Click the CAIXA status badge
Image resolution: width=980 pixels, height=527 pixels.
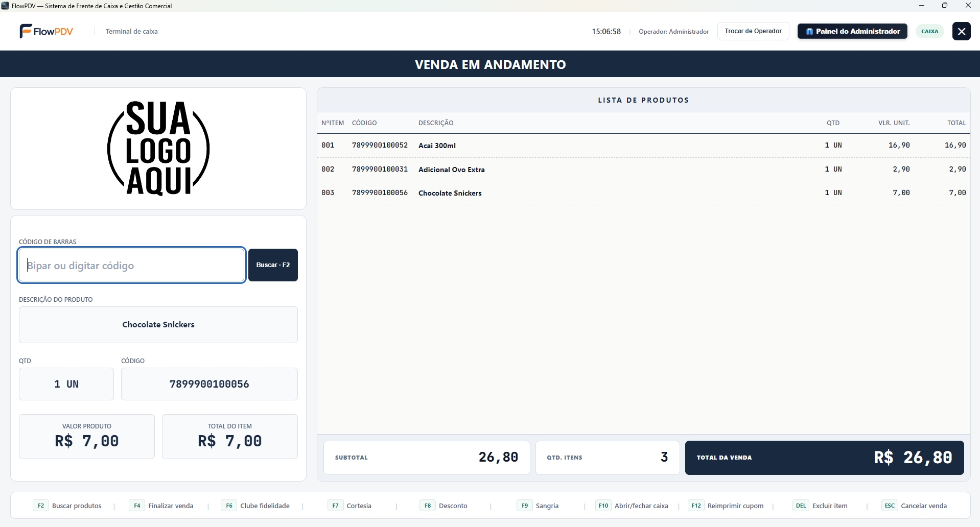(929, 31)
